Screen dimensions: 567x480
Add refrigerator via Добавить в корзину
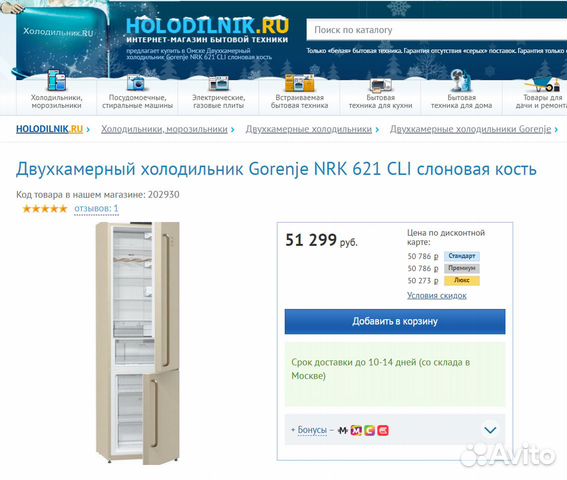[395, 322]
